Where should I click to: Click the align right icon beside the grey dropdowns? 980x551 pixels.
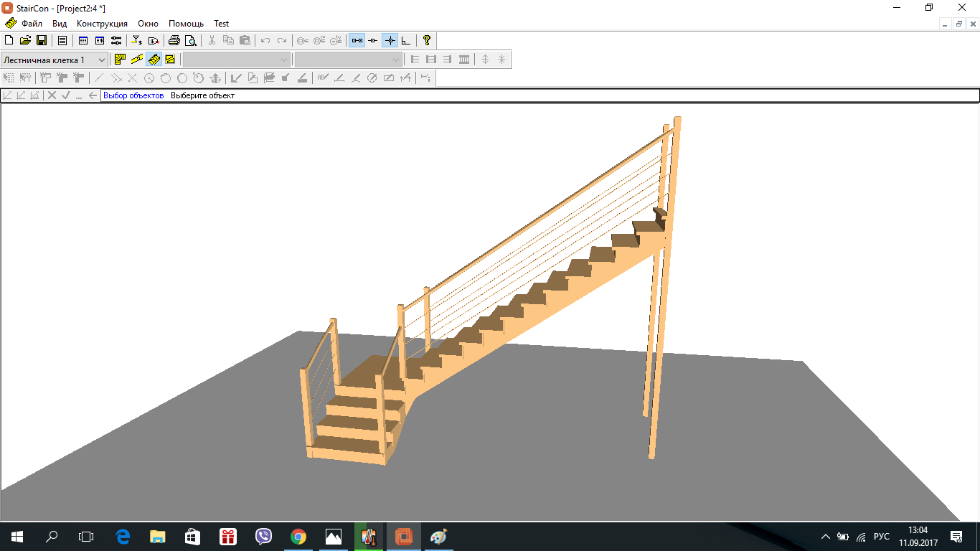coord(448,60)
